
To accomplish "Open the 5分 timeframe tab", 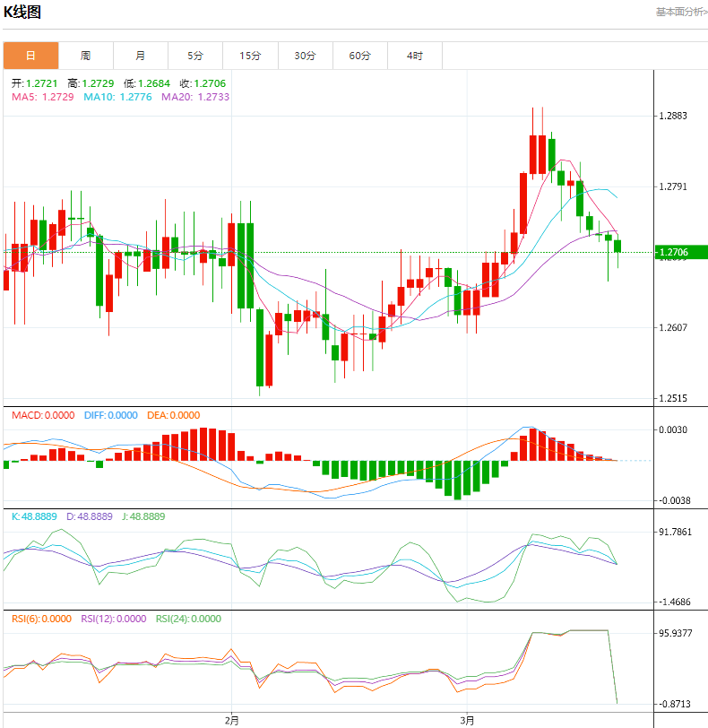I will pyautogui.click(x=195, y=56).
